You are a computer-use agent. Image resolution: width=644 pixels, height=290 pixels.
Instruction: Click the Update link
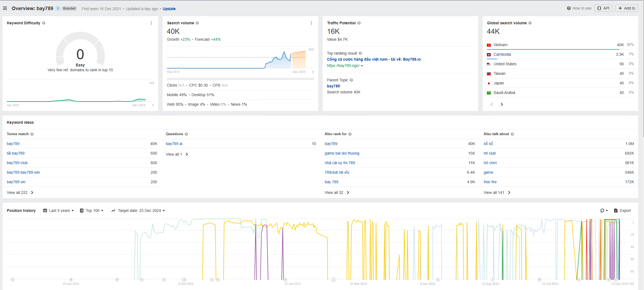(169, 9)
